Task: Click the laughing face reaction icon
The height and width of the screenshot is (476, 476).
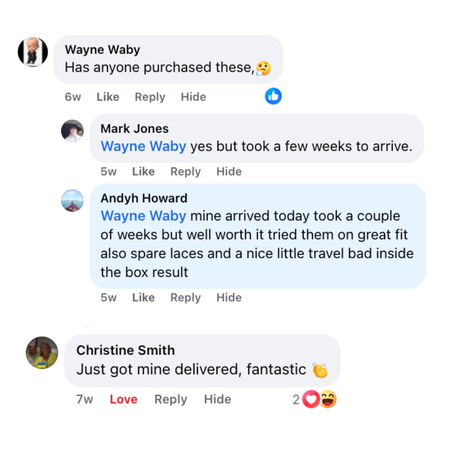Action: pyautogui.click(x=328, y=400)
